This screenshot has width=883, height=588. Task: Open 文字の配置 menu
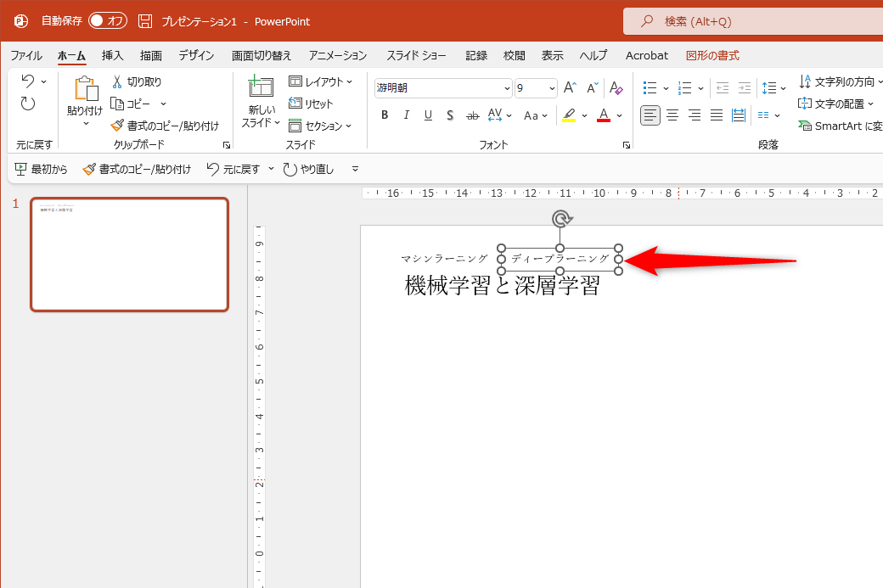click(836, 104)
